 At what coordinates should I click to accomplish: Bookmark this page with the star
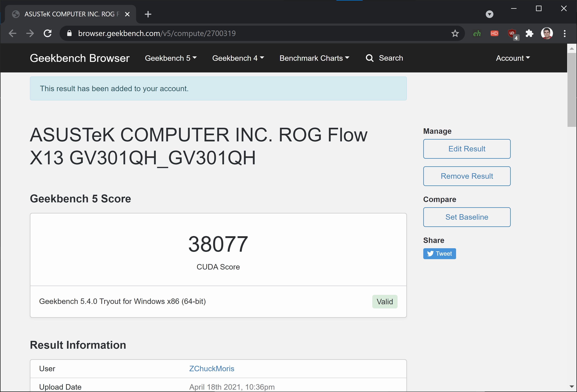[455, 33]
